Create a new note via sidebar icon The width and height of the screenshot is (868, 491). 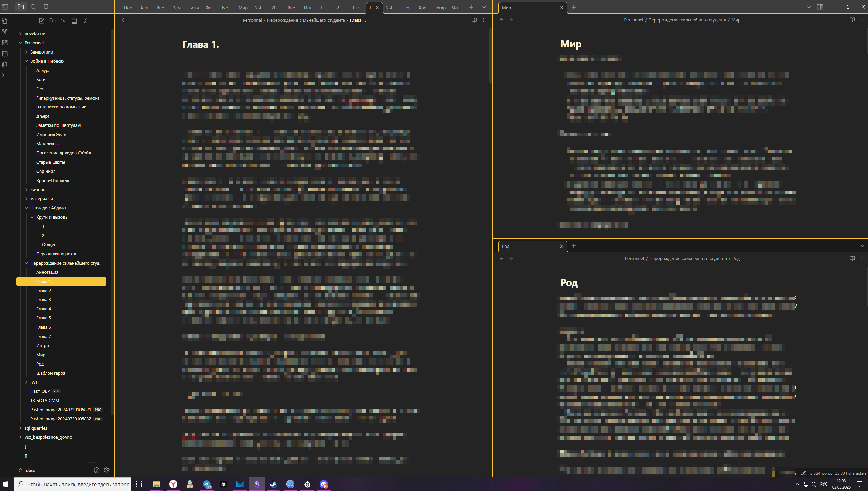point(42,21)
